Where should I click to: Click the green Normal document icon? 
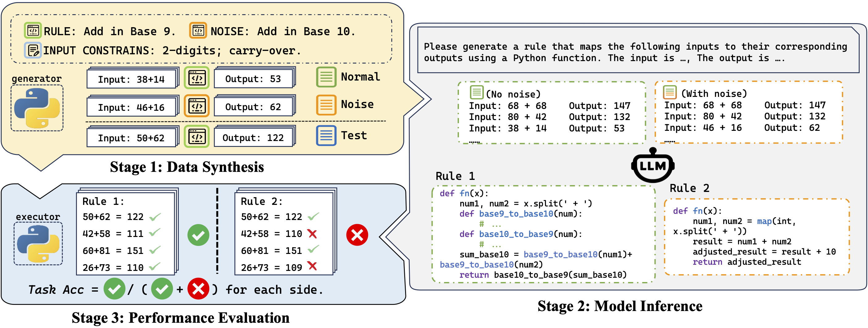pos(326,77)
